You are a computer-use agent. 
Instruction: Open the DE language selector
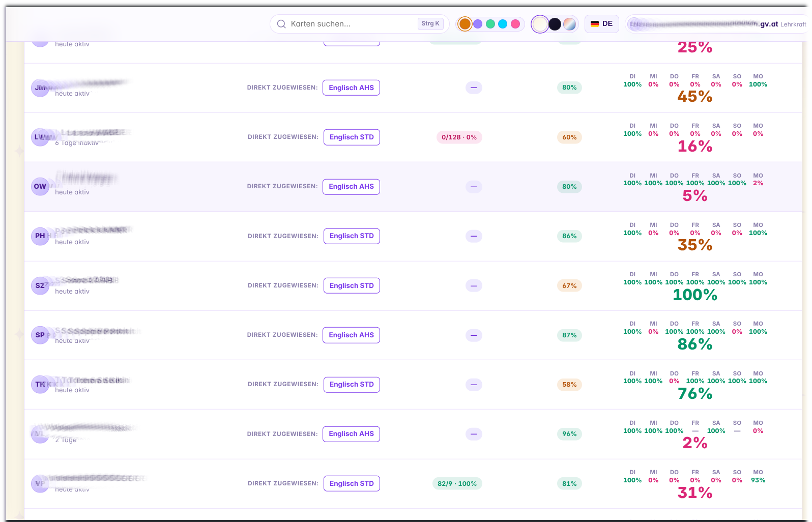point(601,24)
